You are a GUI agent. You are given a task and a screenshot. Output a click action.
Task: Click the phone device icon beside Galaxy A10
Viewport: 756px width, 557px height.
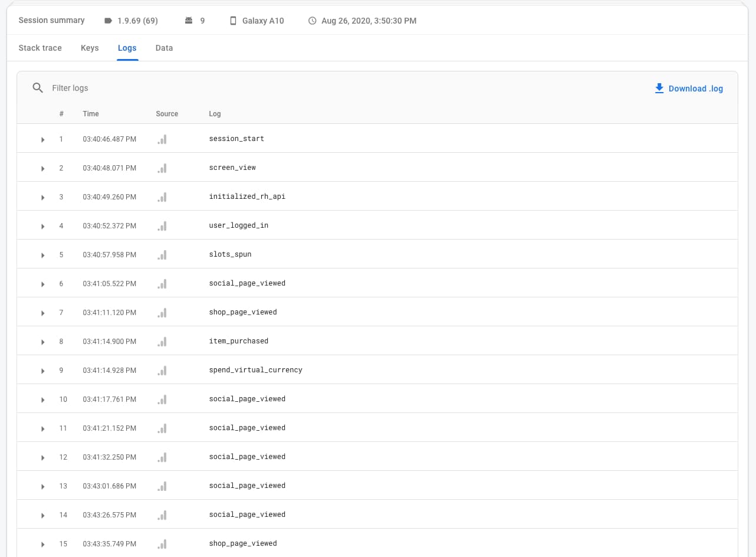234,21
